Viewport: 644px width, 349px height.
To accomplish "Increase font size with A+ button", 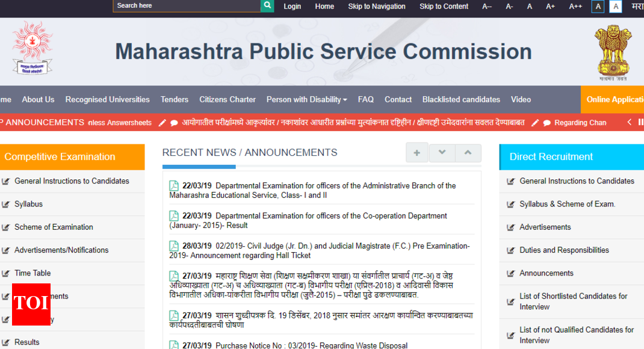I will (x=550, y=7).
